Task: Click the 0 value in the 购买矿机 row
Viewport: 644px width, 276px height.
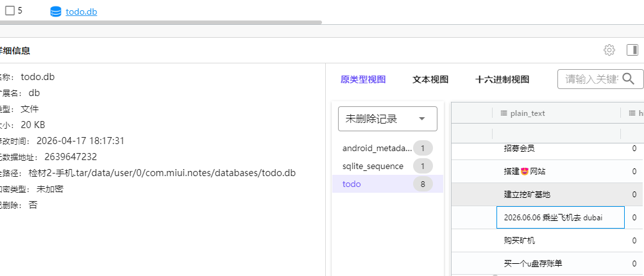Action: point(634,240)
